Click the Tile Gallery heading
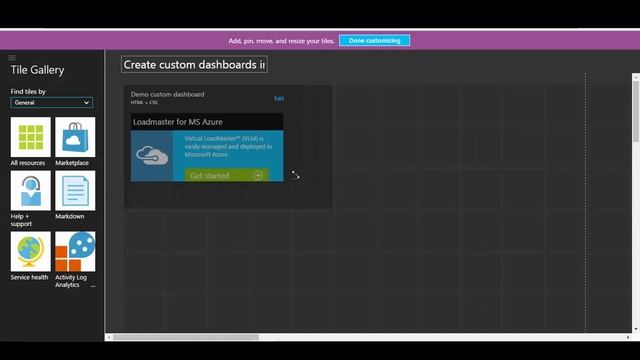This screenshot has width=640, height=360. pyautogui.click(x=38, y=70)
